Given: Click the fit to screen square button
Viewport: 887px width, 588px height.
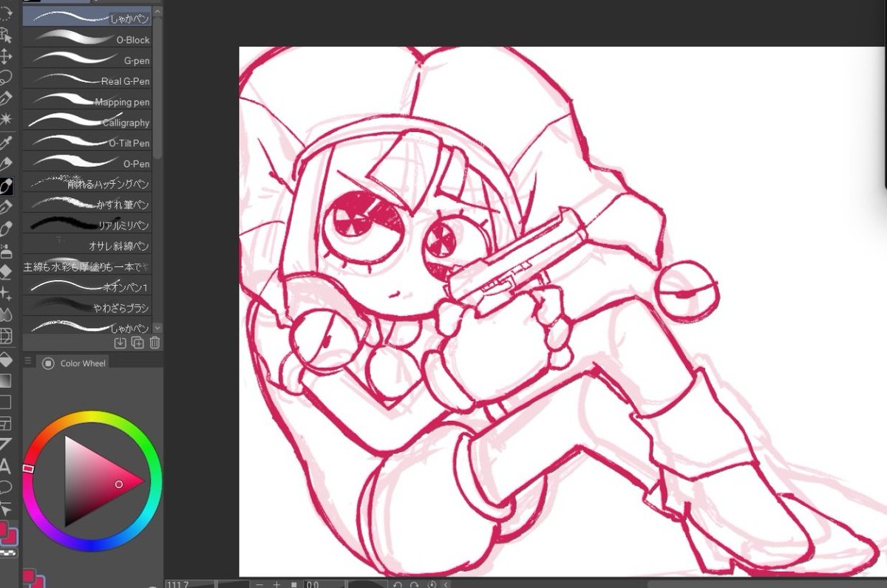Looking at the screenshot, I should point(294,584).
